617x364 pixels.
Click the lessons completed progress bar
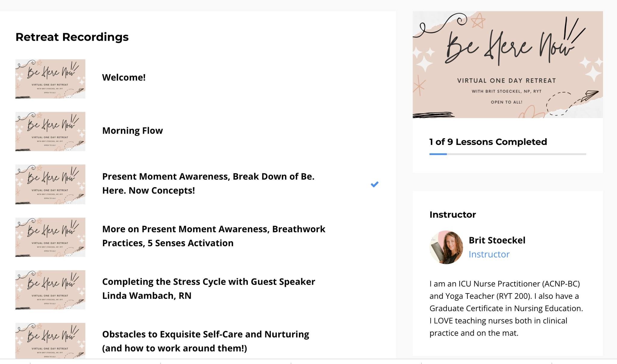(x=508, y=154)
